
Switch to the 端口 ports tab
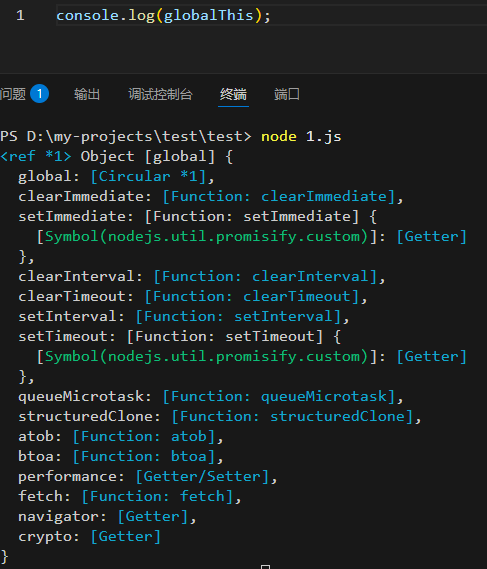coord(287,94)
